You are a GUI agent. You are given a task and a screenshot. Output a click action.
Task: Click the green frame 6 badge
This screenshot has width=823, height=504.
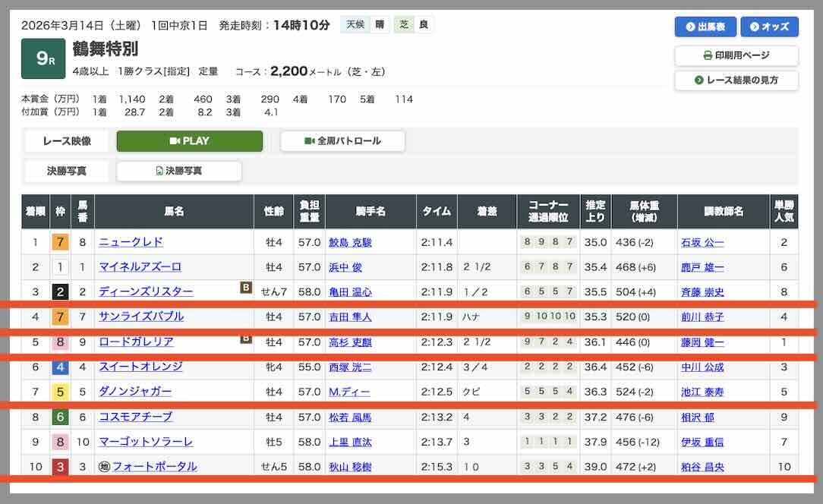(60, 417)
